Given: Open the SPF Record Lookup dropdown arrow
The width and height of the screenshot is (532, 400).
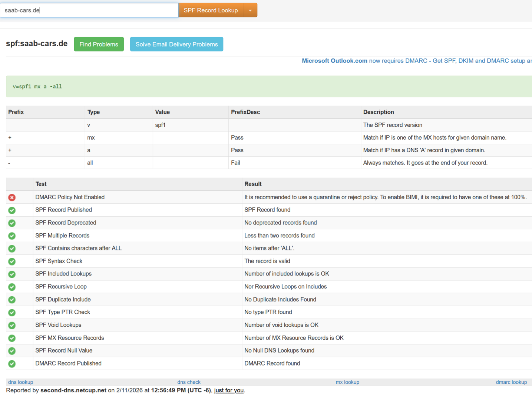Looking at the screenshot, I should [250, 10].
